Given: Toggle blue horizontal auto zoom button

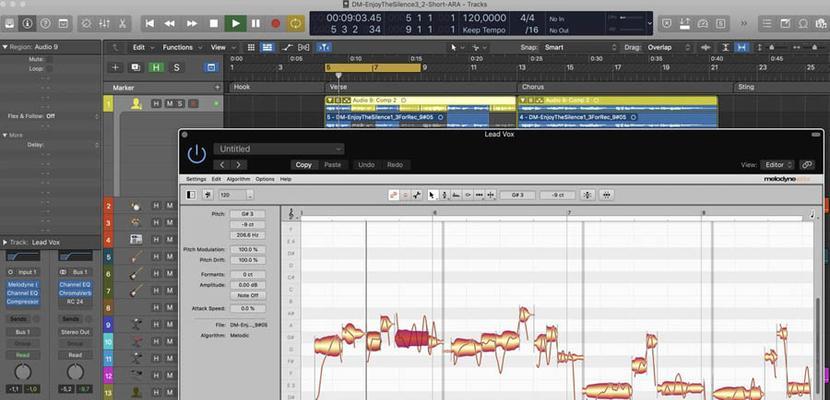Looking at the screenshot, I should (742, 48).
